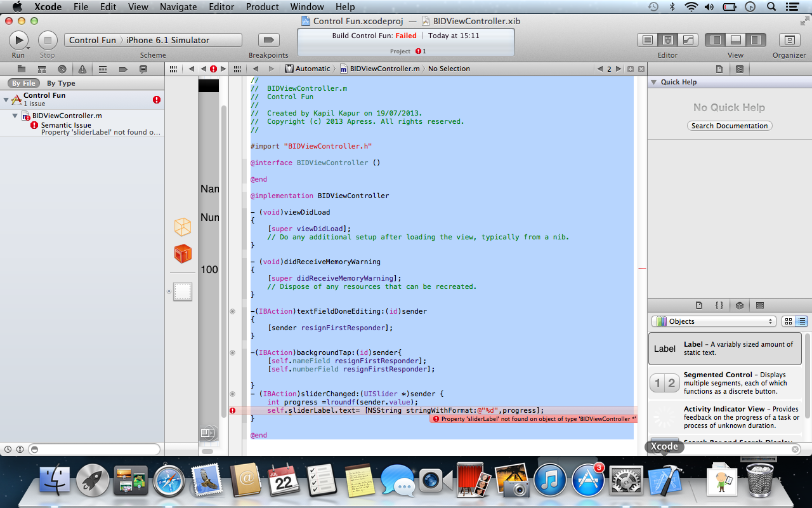Image resolution: width=812 pixels, height=508 pixels.
Task: Show the Project navigator folder icon
Action: pyautogui.click(x=22, y=69)
